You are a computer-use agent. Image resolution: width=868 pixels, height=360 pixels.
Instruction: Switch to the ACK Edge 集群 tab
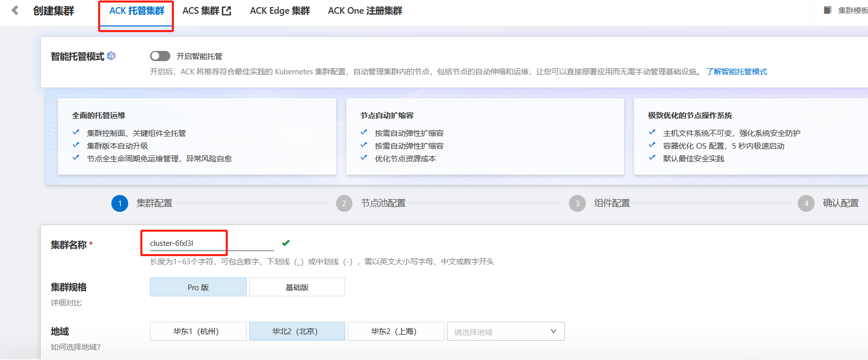pyautogui.click(x=280, y=11)
